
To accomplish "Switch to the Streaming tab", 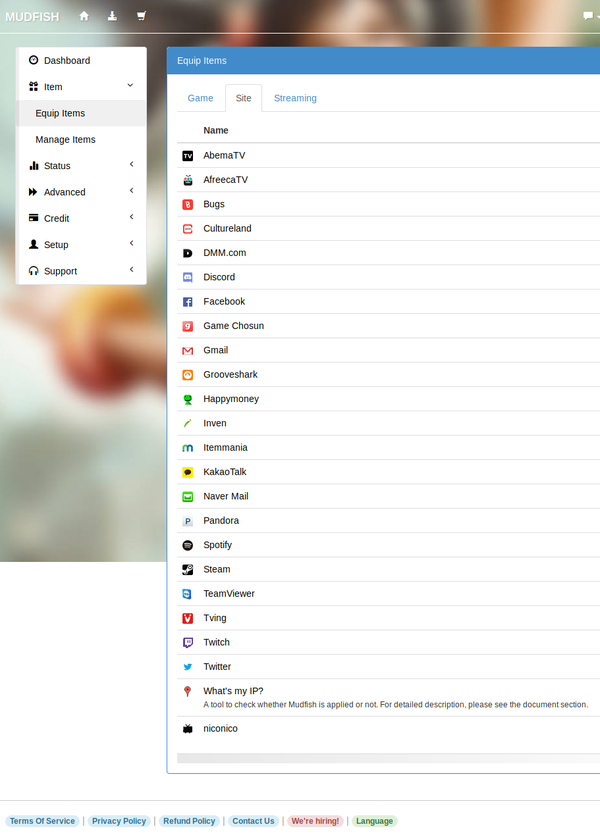I will point(295,99).
